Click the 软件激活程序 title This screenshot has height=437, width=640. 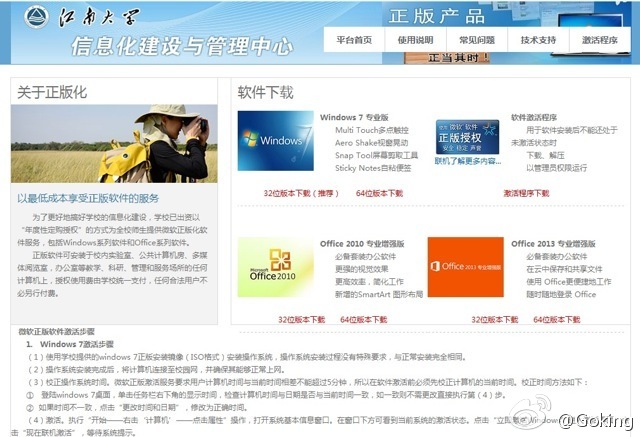click(x=534, y=117)
